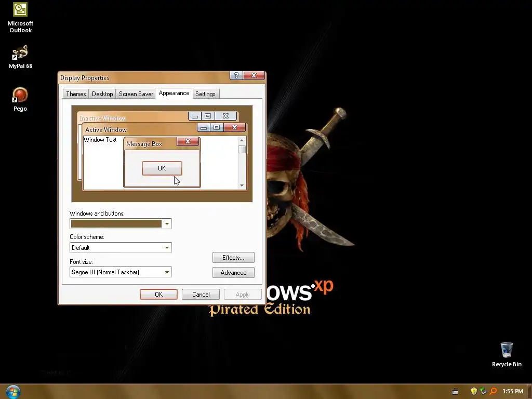Click the orange magnifier tray icon

[493, 391]
